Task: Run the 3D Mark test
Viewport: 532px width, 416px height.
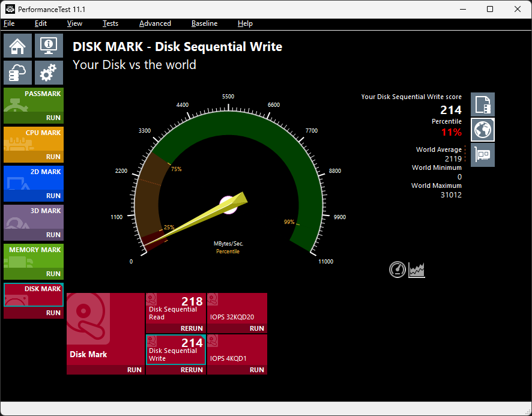Action: [x=53, y=235]
